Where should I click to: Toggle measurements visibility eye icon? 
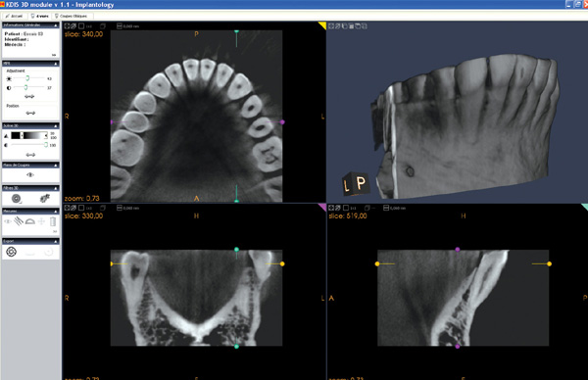[x=8, y=221]
